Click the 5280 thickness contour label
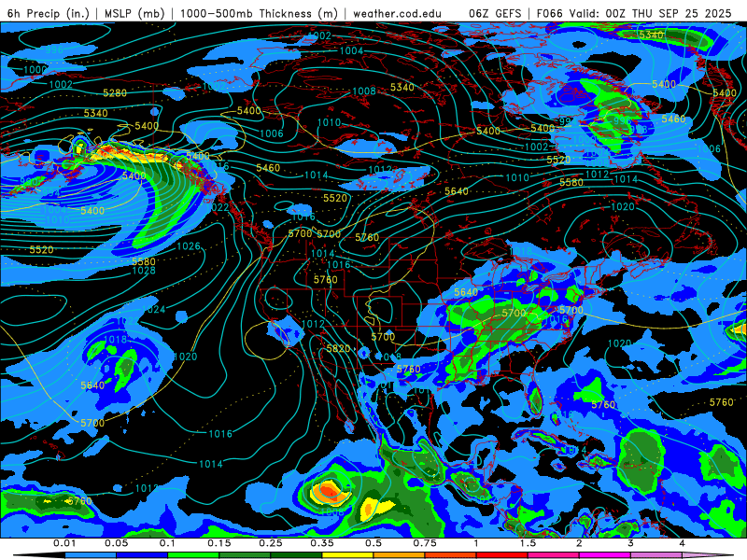The width and height of the screenshot is (747, 560). (115, 92)
